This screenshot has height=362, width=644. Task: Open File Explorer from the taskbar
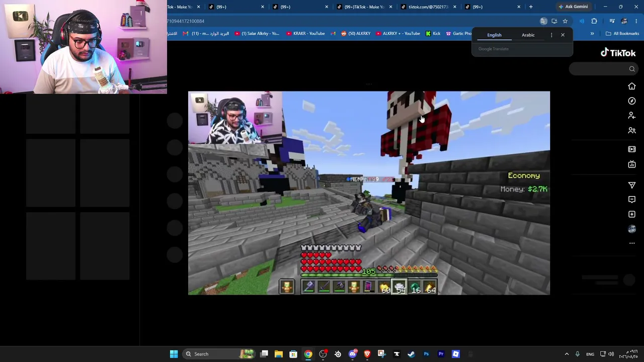click(278, 354)
